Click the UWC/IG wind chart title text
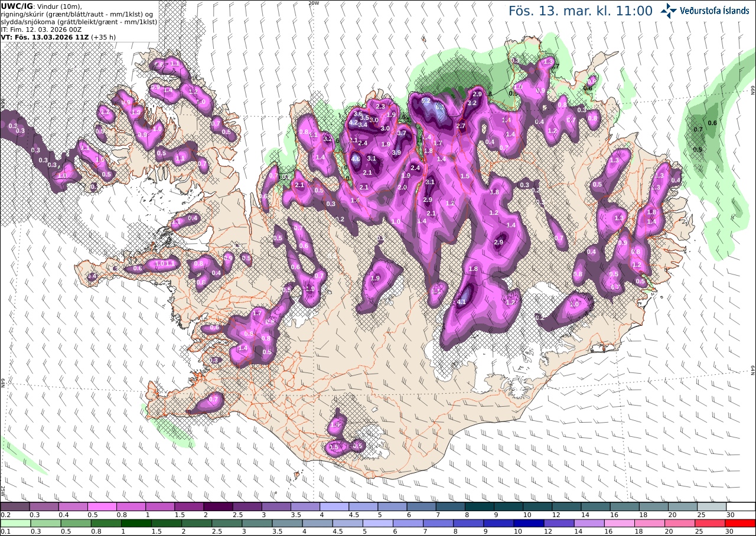This screenshot has height=536, width=756. pyautogui.click(x=43, y=6)
